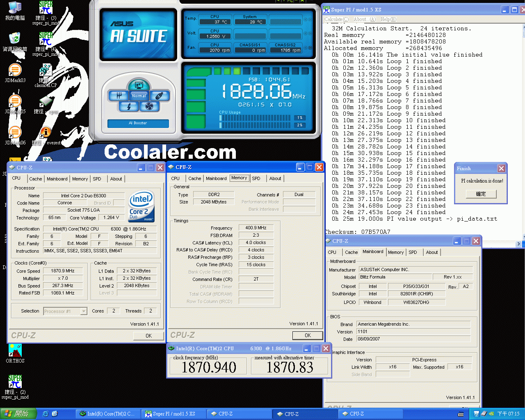Click the memory Frequency value 400.9 MHz
Screen dimensions: 525x420
point(256,228)
